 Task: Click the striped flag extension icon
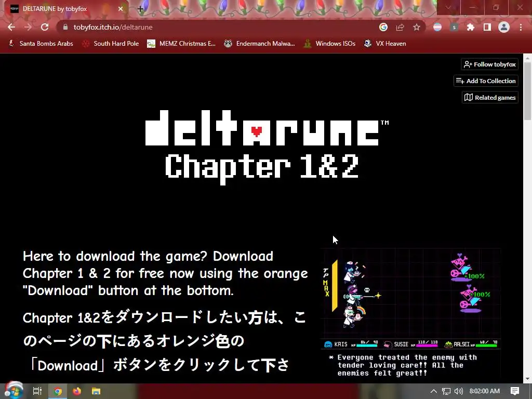tap(437, 27)
